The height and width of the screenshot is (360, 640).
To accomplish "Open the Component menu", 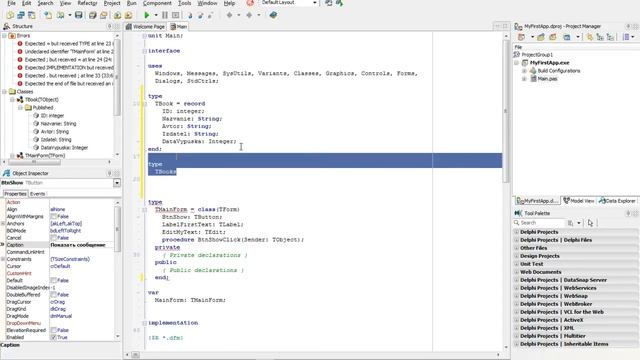I will click(157, 3).
